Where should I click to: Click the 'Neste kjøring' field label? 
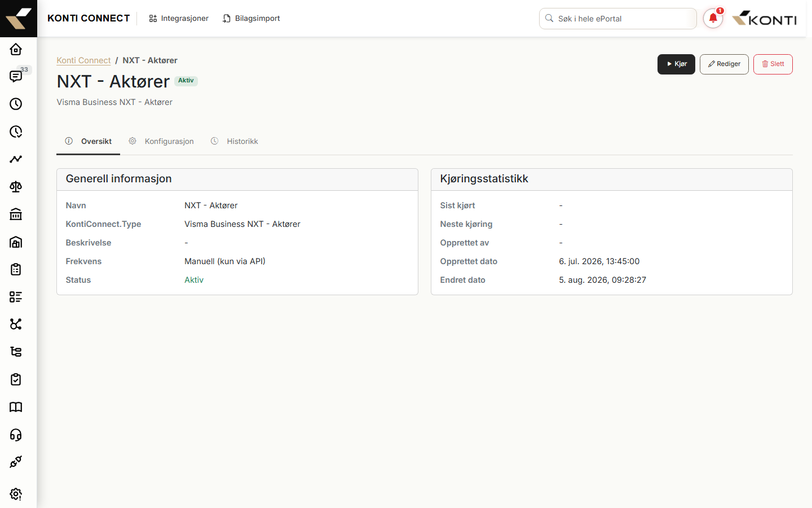click(466, 224)
